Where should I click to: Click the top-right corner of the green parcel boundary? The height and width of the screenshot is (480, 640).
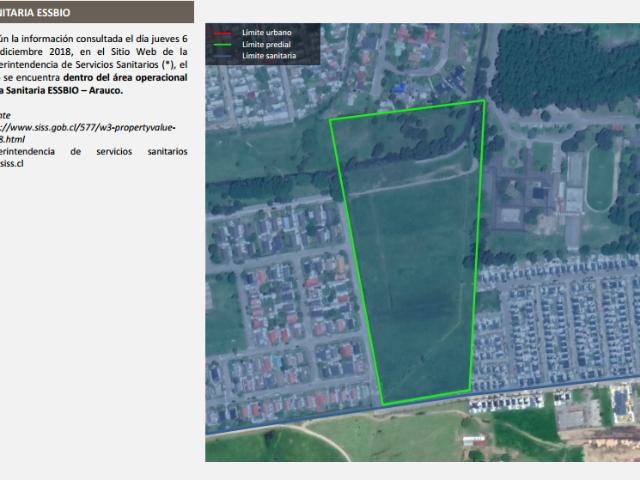click(x=483, y=101)
